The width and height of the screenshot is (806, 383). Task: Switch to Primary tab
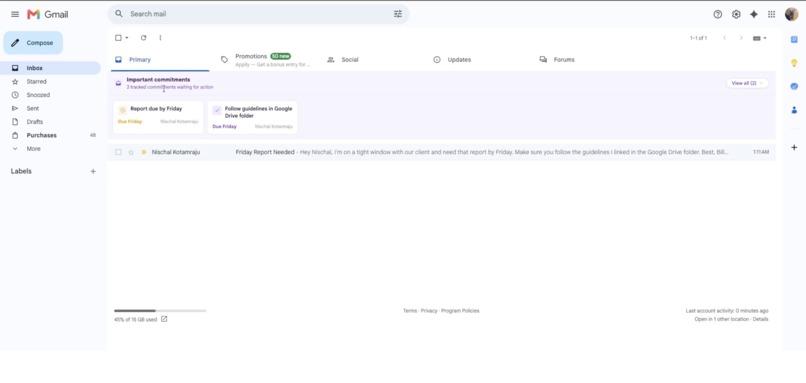click(160, 60)
